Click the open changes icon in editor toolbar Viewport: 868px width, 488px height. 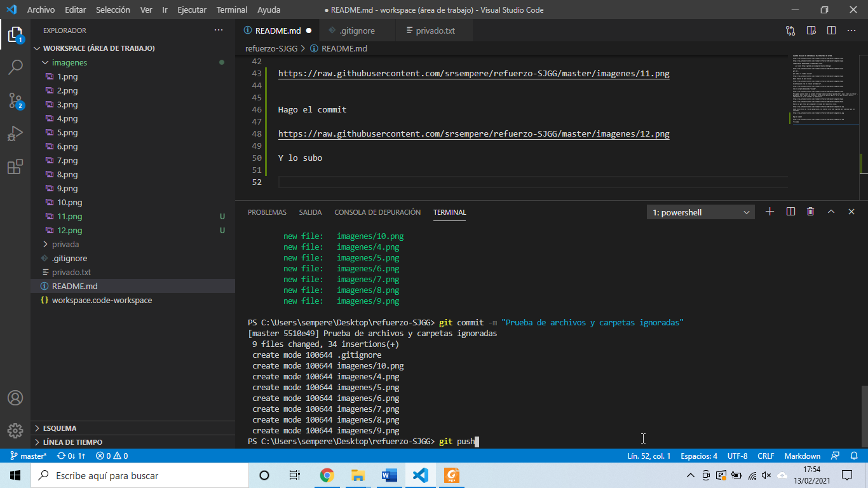[x=790, y=30]
